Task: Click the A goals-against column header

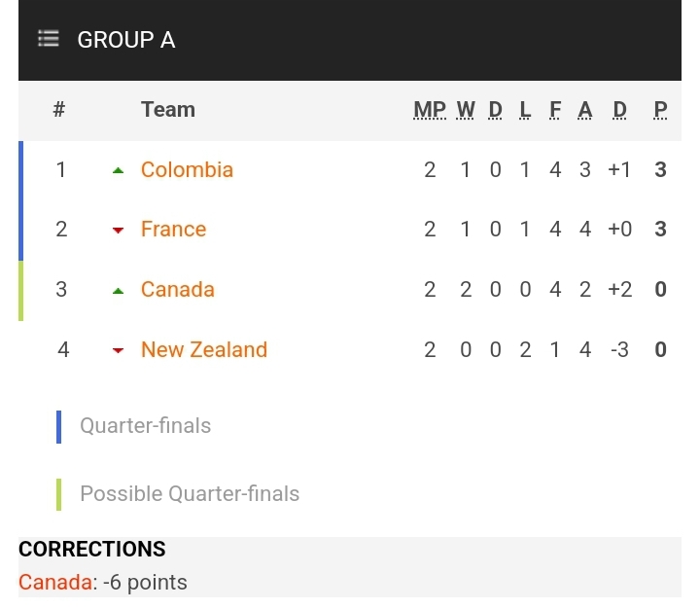Action: (585, 110)
